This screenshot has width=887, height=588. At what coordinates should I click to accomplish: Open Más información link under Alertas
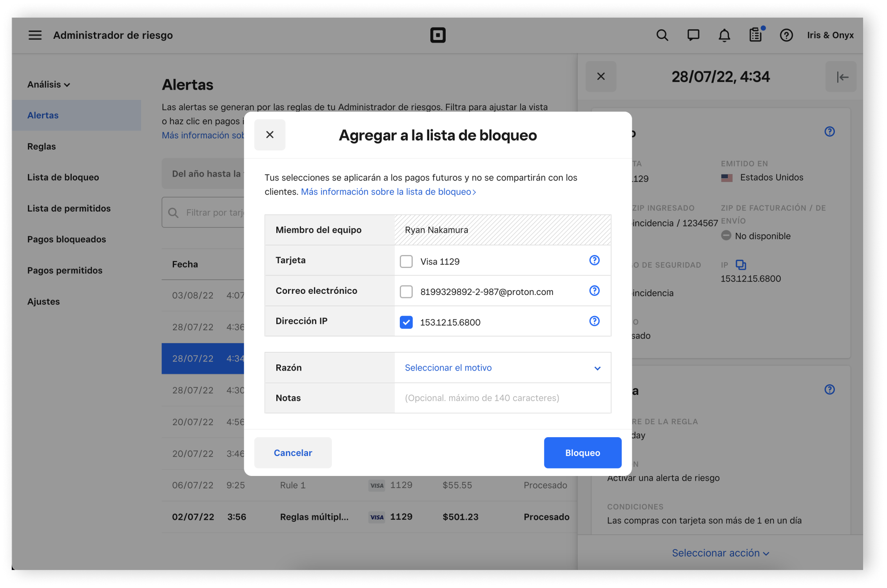click(x=203, y=135)
